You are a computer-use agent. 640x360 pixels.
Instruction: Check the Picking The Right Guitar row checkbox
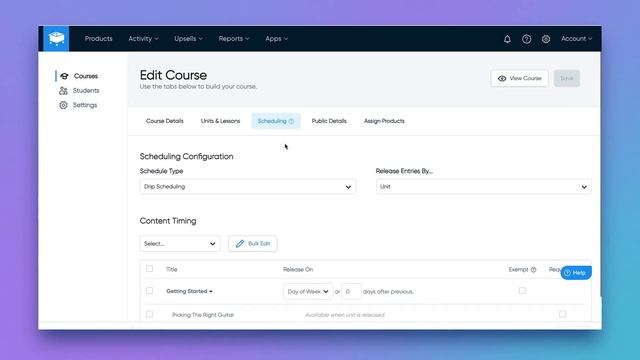coord(149,314)
